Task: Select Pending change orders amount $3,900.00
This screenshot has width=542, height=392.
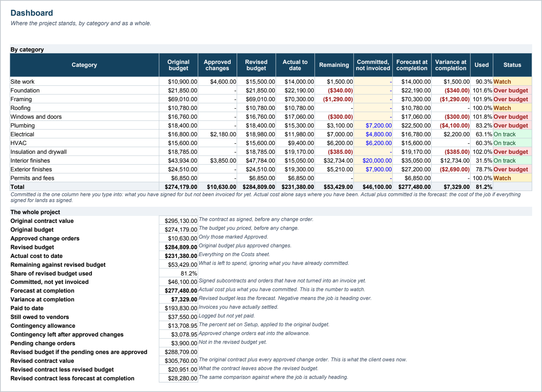Action: (179, 343)
